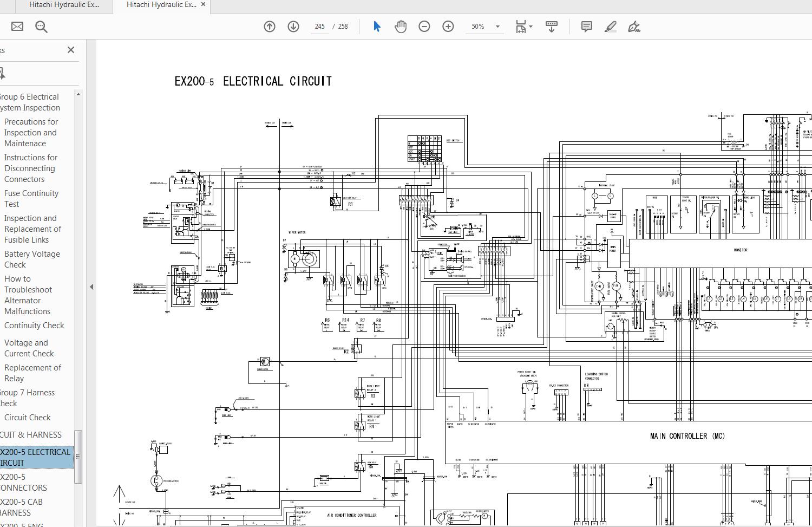Open the Sign document tool
The image size is (812, 527).
point(634,27)
